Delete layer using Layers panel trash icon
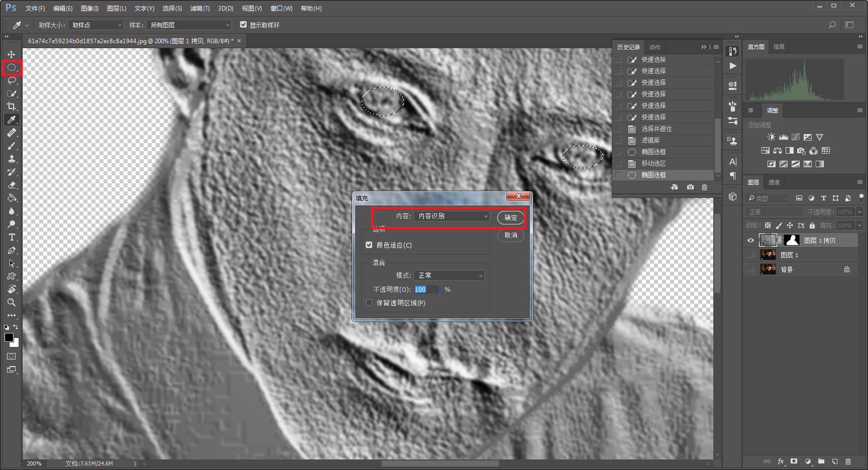This screenshot has width=868, height=470. [x=848, y=461]
